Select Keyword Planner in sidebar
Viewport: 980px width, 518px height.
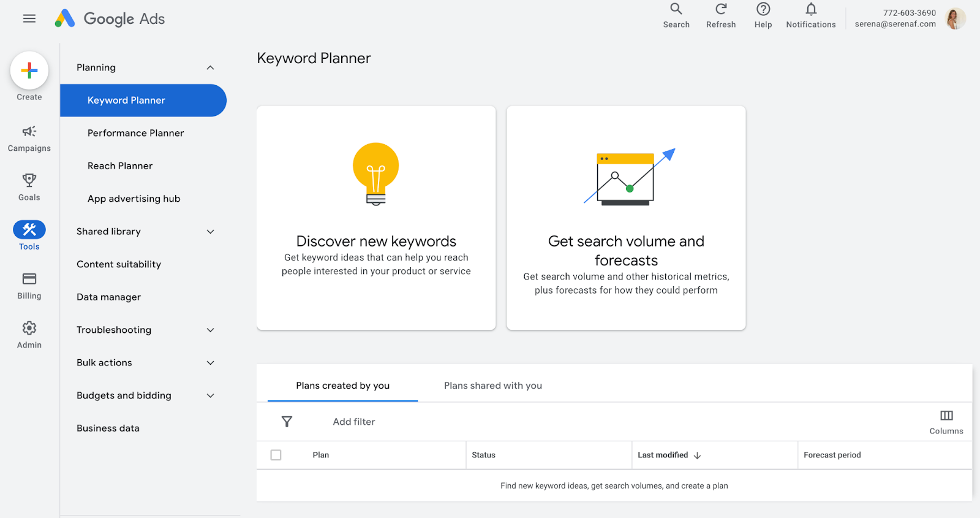143,101
